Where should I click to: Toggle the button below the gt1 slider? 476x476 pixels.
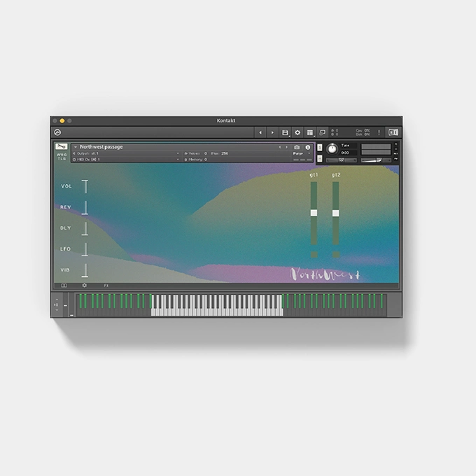click(x=314, y=254)
